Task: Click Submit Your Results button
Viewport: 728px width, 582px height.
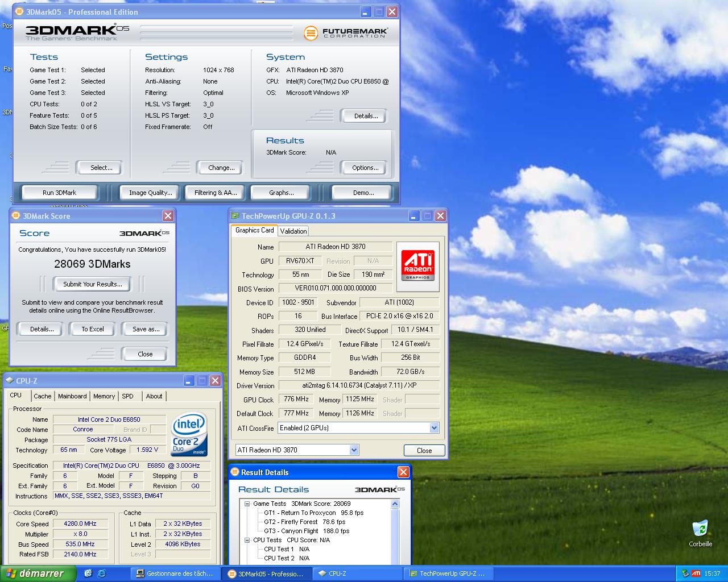Action: (x=93, y=284)
